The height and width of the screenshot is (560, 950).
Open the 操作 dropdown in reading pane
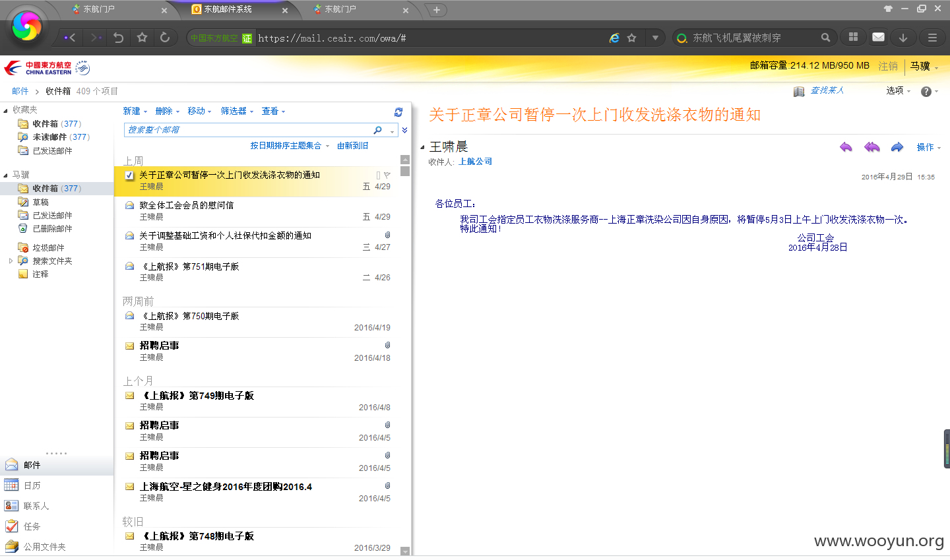[x=928, y=147]
